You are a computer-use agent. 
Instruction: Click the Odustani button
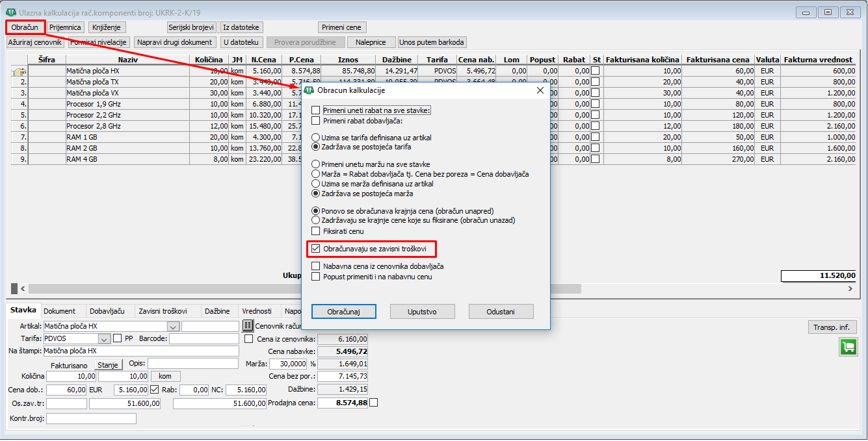[x=501, y=312]
